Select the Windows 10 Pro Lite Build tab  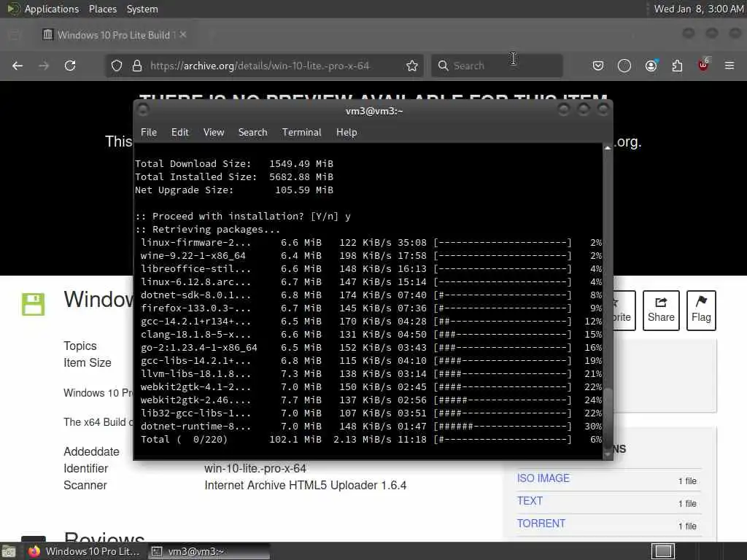(x=113, y=35)
